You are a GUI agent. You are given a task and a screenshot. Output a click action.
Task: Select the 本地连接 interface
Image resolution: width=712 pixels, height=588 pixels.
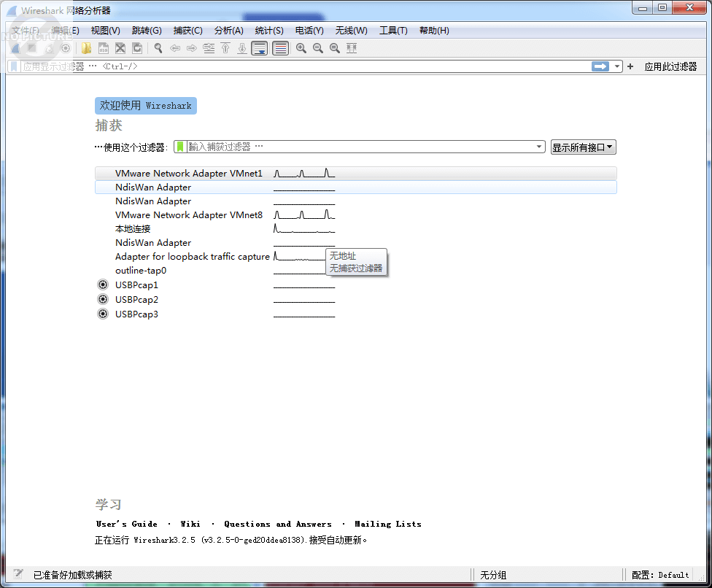coord(355,228)
